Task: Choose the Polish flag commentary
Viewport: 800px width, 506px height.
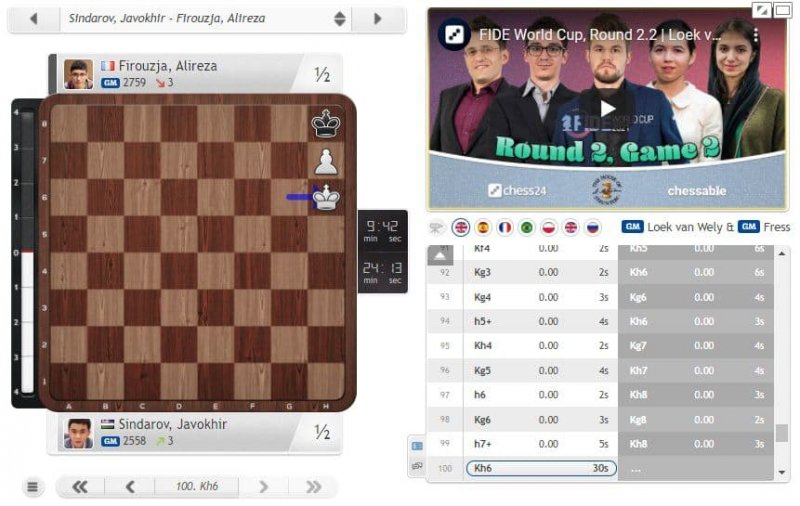Action: (548, 227)
